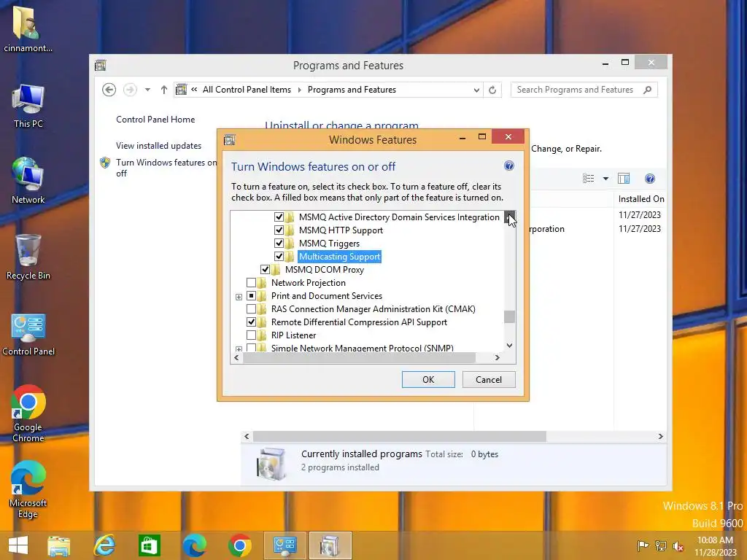Expand Print and Document Services tree node
Image resolution: width=747 pixels, height=560 pixels.
[239, 297]
